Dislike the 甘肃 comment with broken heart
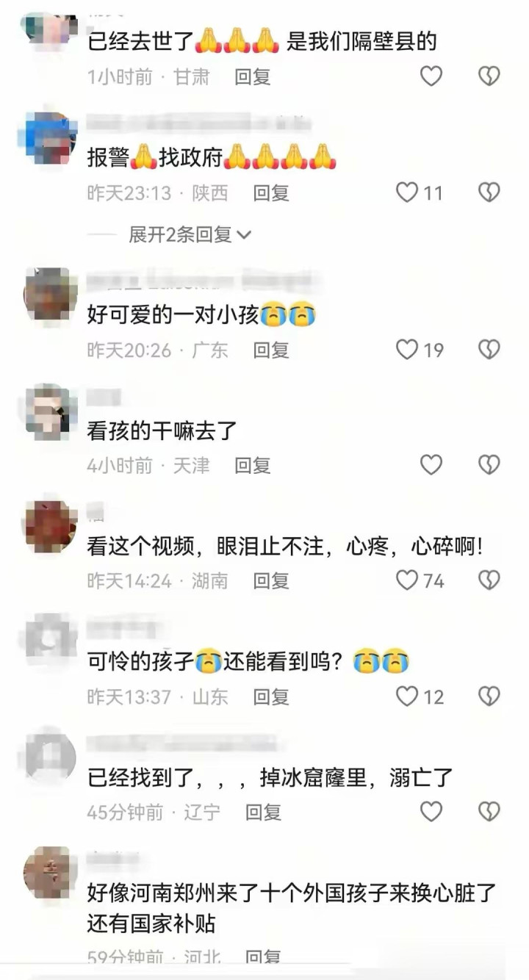529x980 pixels. tap(489, 76)
